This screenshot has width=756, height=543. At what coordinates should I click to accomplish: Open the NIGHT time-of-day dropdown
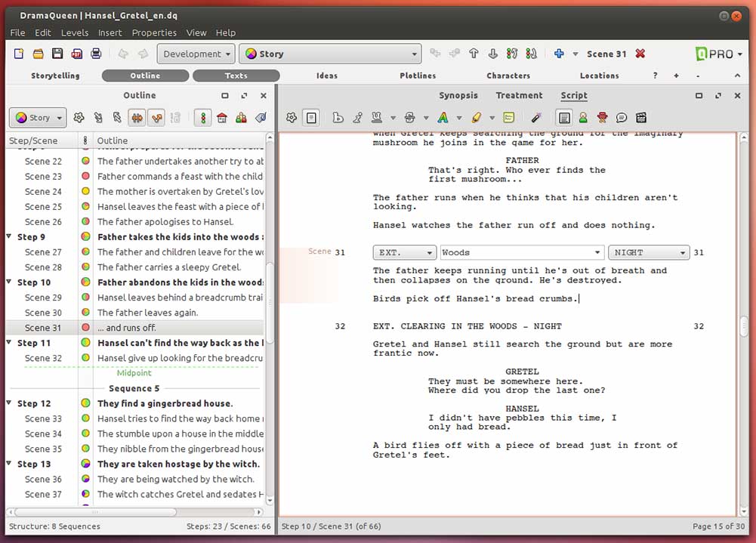click(x=650, y=252)
